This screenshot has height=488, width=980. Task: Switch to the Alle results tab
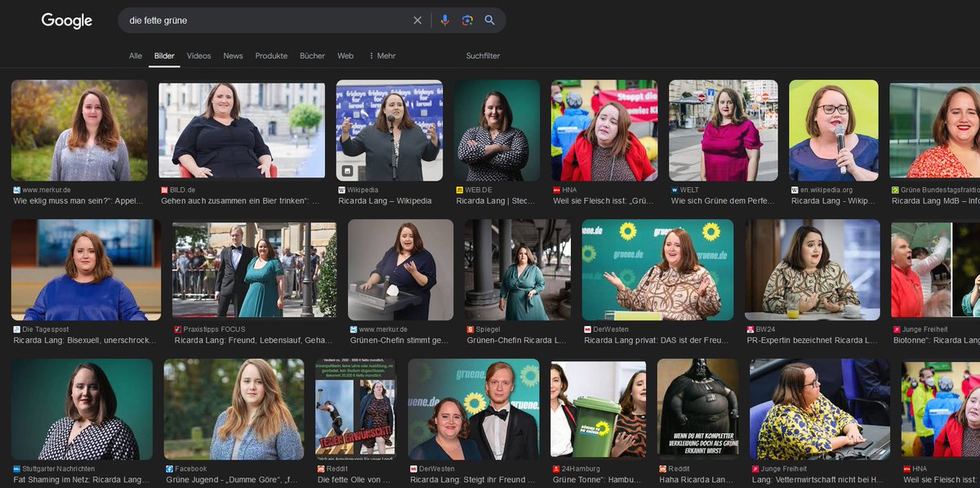(x=136, y=56)
